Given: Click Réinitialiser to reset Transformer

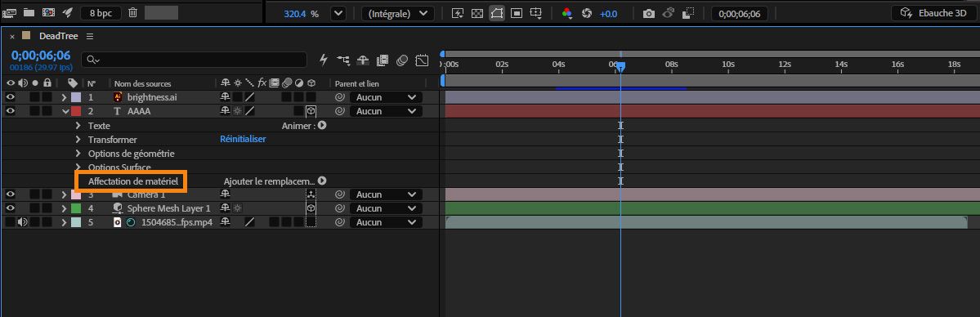Looking at the screenshot, I should 243,139.
